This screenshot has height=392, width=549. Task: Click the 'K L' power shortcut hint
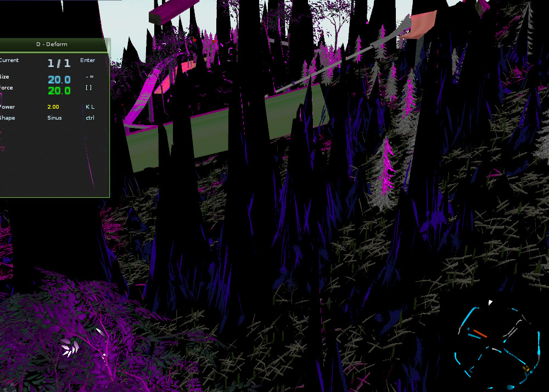[x=89, y=107]
